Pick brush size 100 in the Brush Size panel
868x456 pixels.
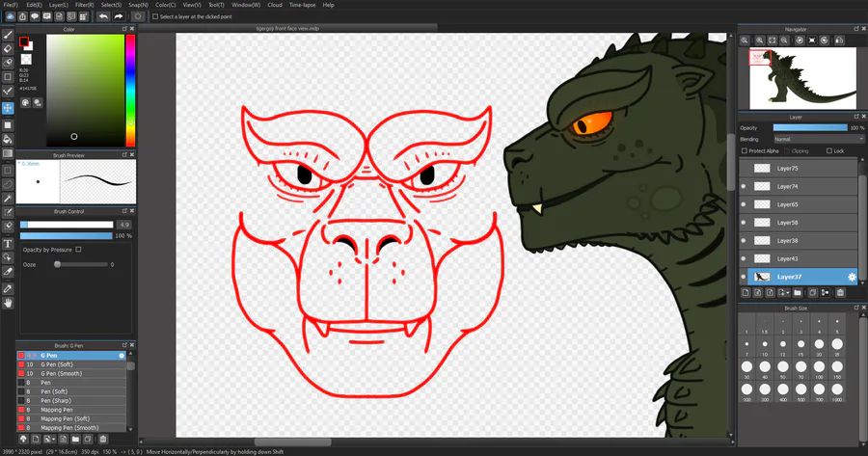click(x=819, y=369)
